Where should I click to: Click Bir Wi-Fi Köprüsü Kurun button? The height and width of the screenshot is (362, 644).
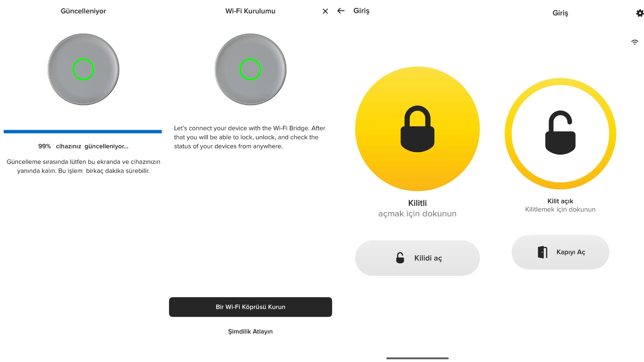point(250,307)
